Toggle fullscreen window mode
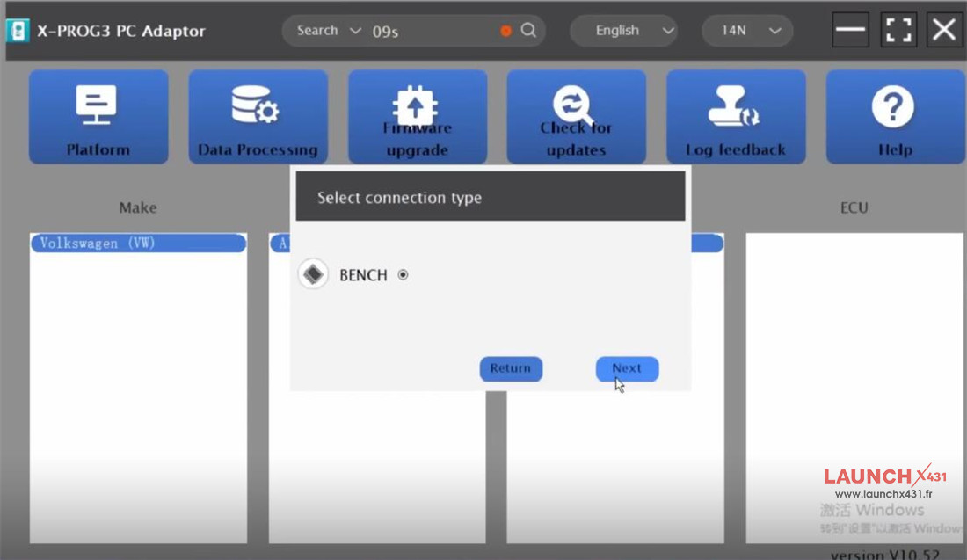The height and width of the screenshot is (560, 967). pos(897,30)
